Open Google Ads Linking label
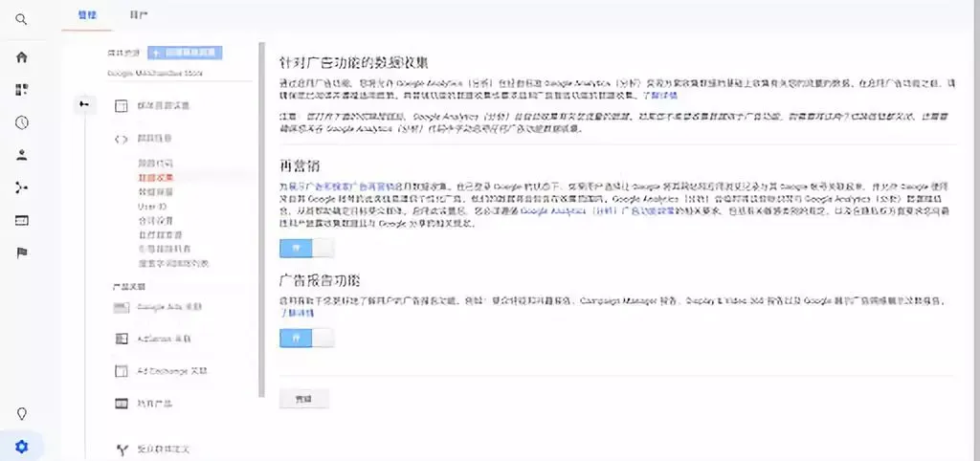Viewport: 980px width, 461px height. (x=169, y=307)
